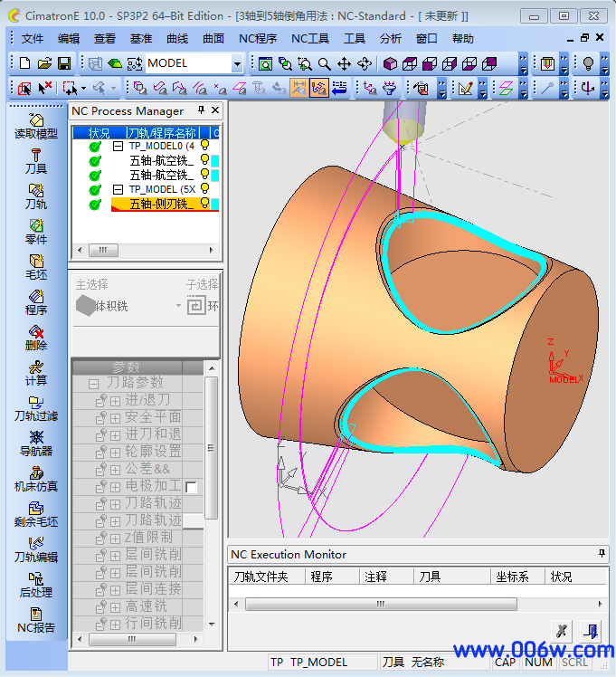This screenshot has height=677, width=616.
Task: Open the NC报告 report icon
Action: (x=36, y=621)
